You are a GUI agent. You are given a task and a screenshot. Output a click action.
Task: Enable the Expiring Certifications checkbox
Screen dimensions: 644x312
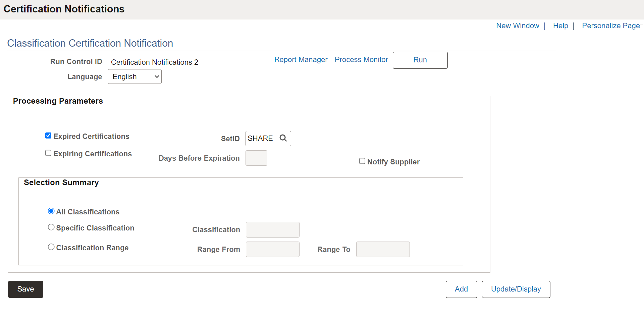coord(48,153)
